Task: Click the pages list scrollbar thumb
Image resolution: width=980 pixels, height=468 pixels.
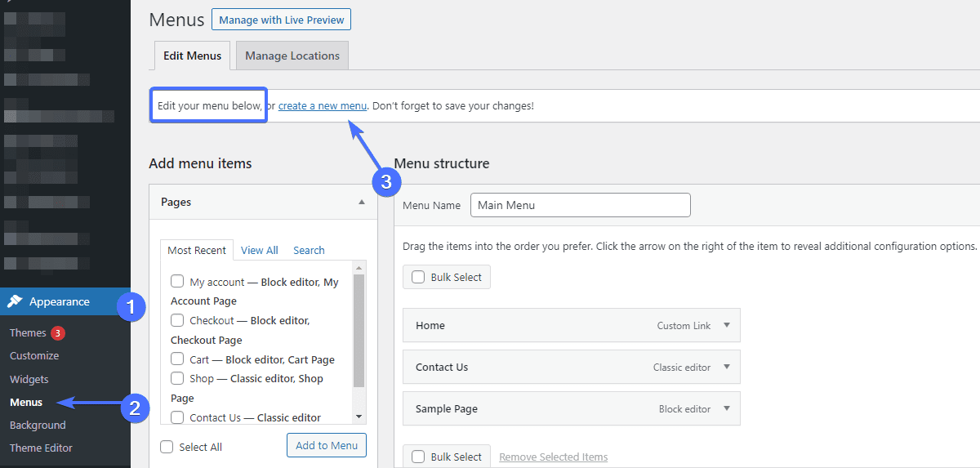Action: pyautogui.click(x=359, y=330)
